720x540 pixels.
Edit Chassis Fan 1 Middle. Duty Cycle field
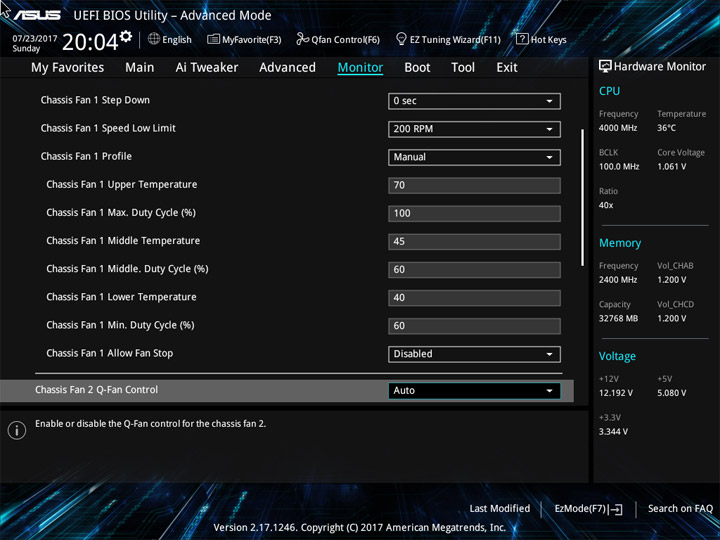pos(474,270)
